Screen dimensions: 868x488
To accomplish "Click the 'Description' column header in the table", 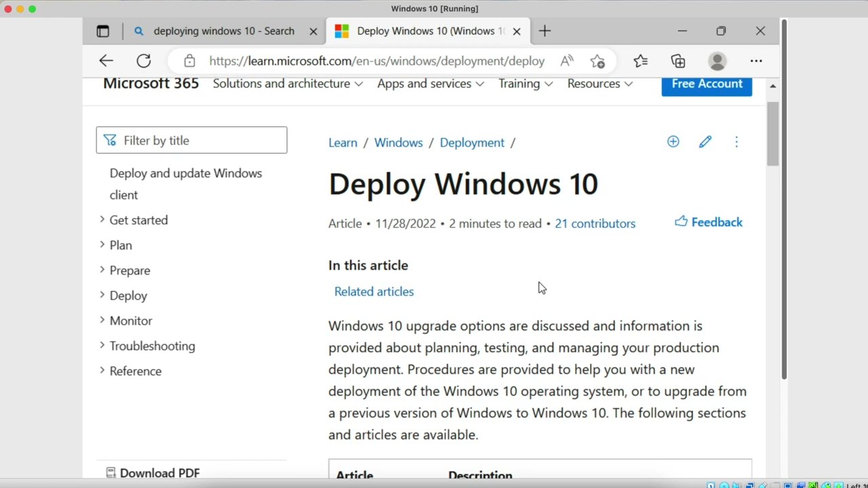I will coord(480,474).
